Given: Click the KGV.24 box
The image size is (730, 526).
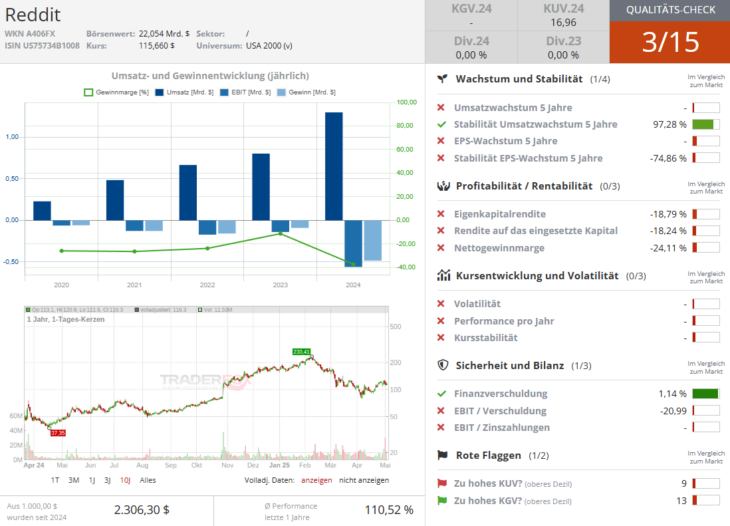Looking at the screenshot, I should pos(471,15).
